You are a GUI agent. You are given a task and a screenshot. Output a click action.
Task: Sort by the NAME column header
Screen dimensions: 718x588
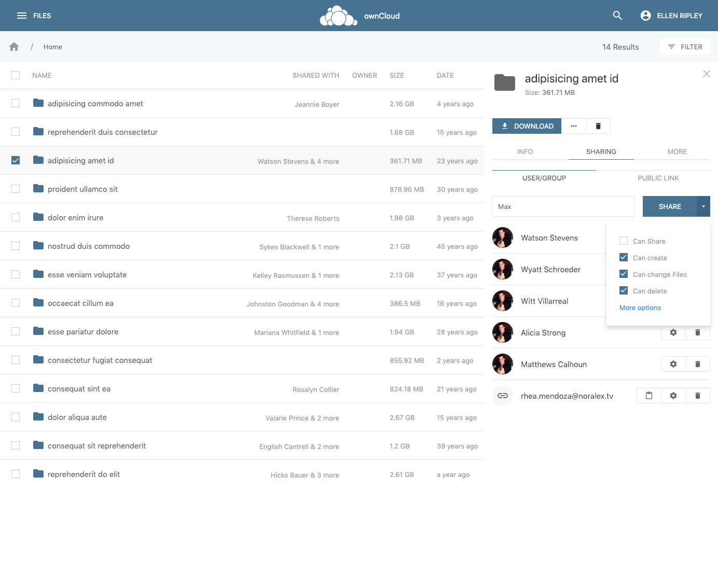point(42,75)
